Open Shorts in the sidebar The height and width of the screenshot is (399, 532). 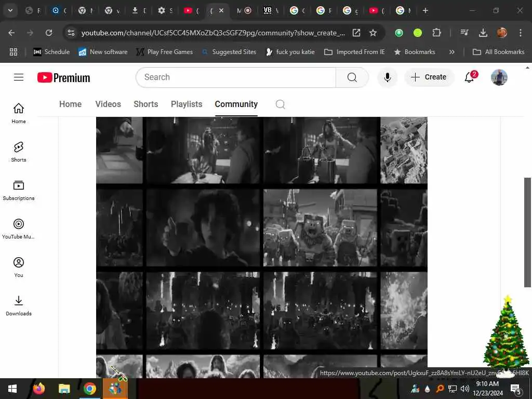pos(19,152)
